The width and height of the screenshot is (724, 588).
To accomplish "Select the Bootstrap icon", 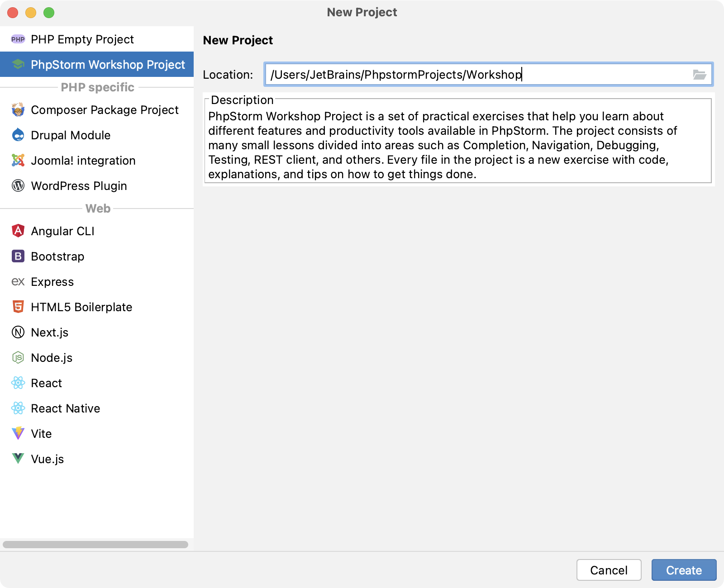I will tap(18, 256).
